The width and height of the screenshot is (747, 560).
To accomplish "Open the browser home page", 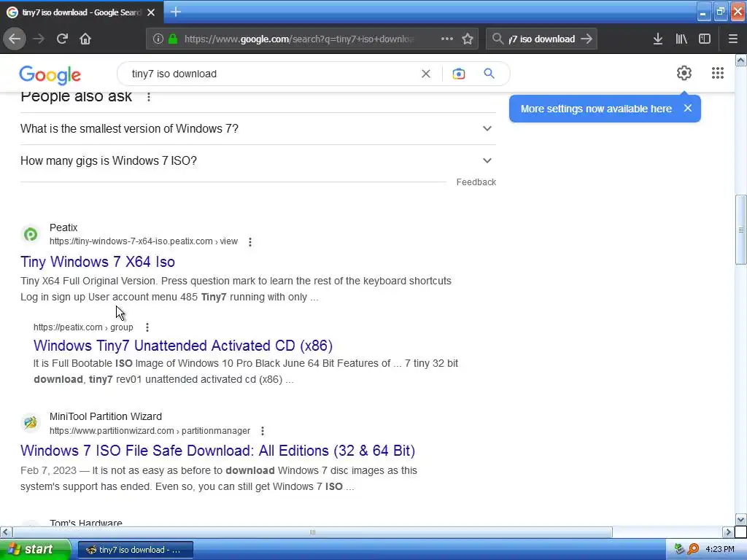I will point(85,39).
